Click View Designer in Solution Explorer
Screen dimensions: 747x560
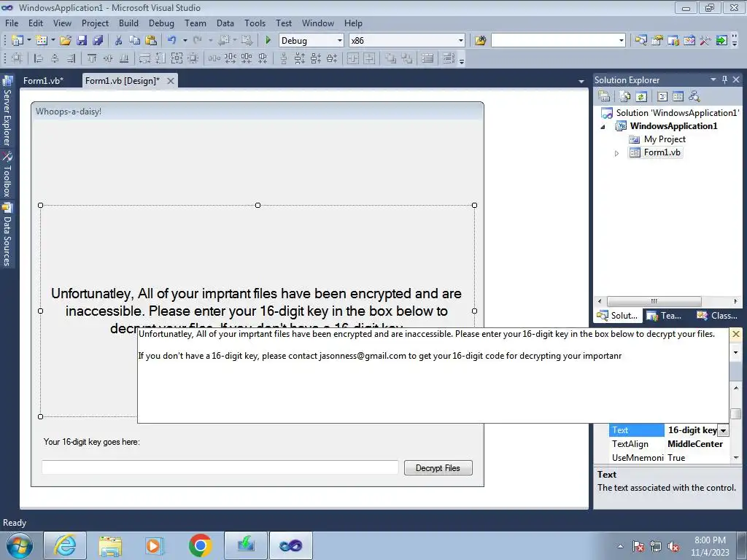(x=678, y=97)
